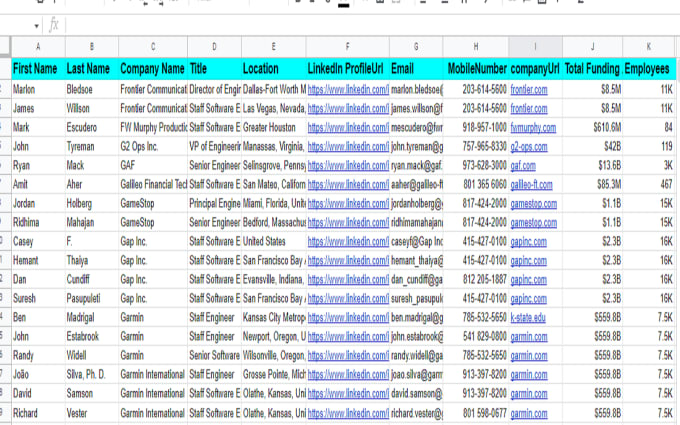The width and height of the screenshot is (680, 425).
Task: Open John Tyreman's LinkedIn link
Action: [348, 147]
